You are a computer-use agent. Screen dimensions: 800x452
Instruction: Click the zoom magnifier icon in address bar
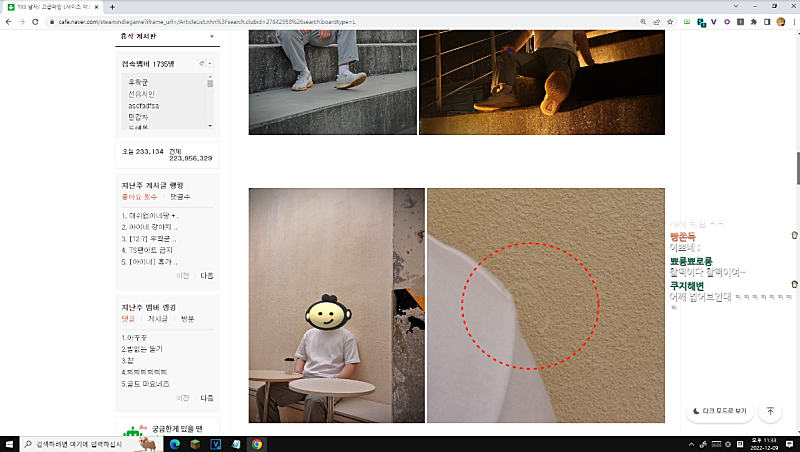[643, 22]
